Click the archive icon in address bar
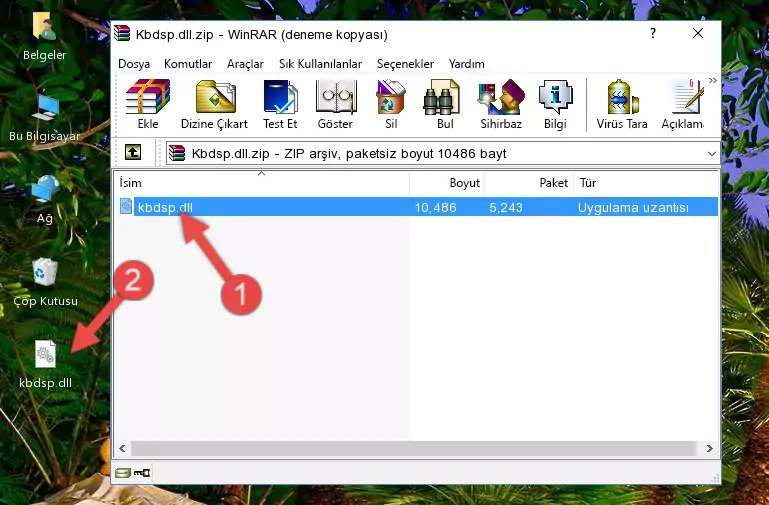This screenshot has height=505, width=769. click(x=178, y=153)
